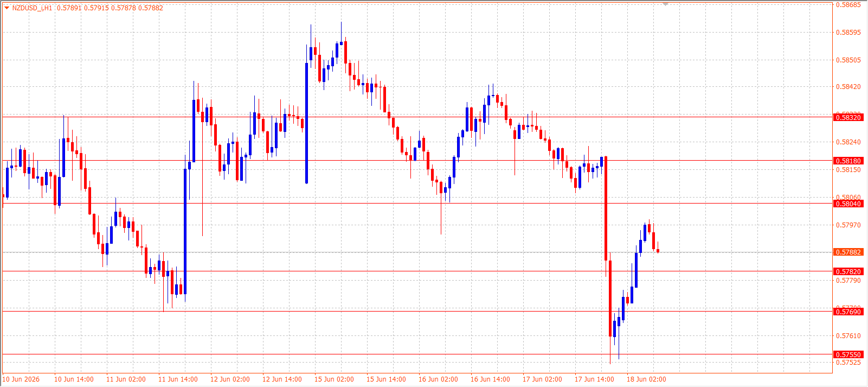Click the 0.57882 current price label
The width and height of the screenshot is (868, 387).
848,252
